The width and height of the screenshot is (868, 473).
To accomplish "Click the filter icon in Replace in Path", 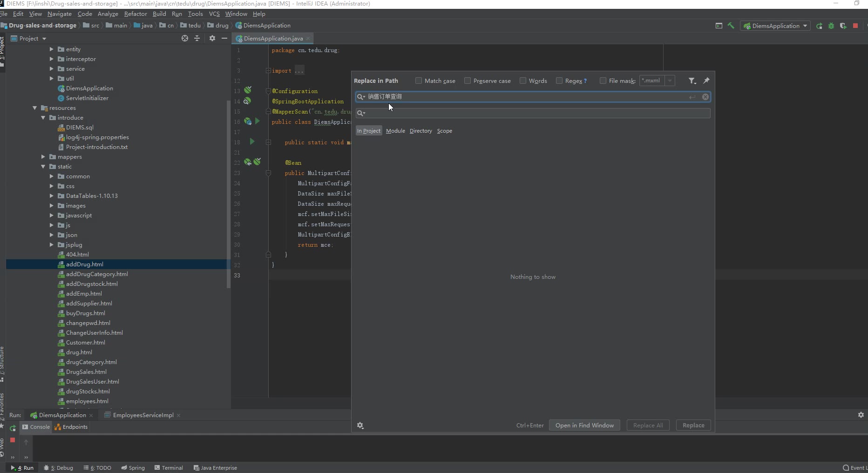I will pyautogui.click(x=692, y=81).
